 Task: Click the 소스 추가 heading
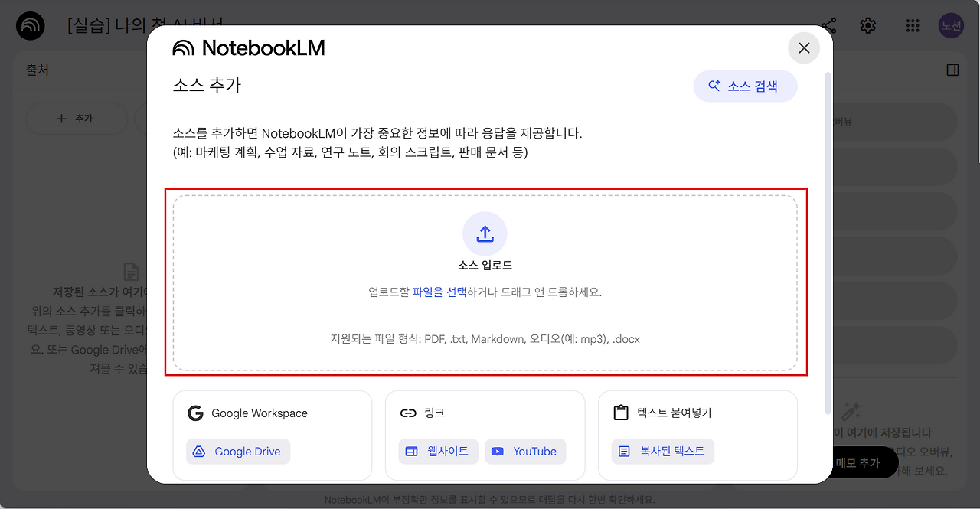(207, 85)
